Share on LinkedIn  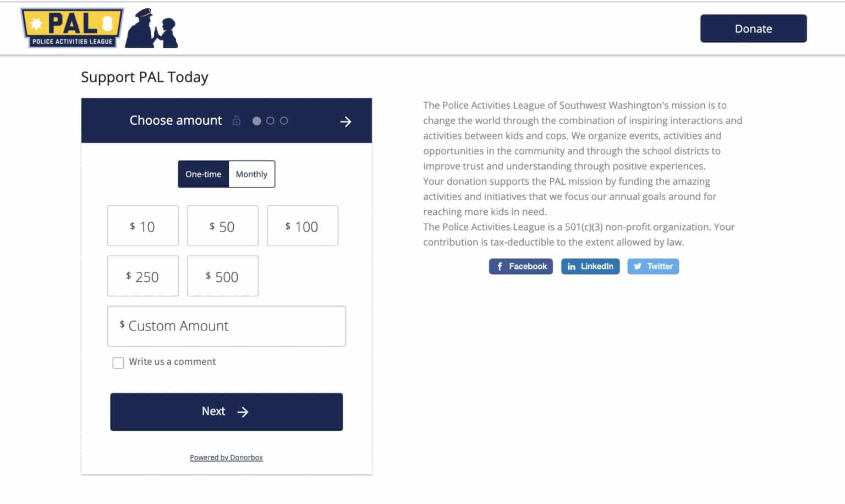[x=590, y=267]
